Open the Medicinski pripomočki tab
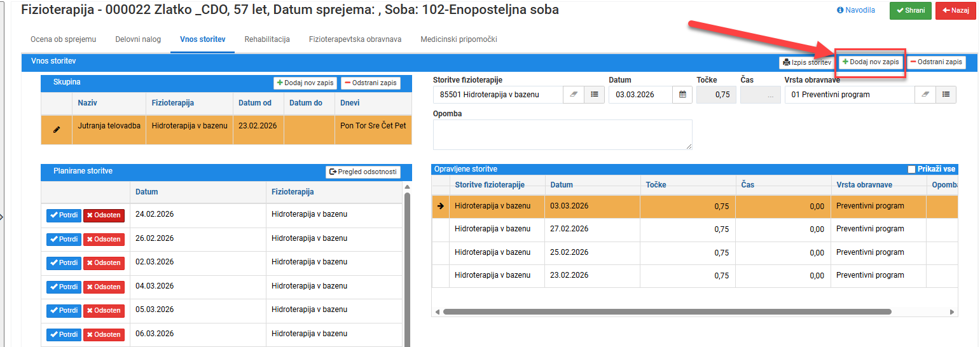The image size is (980, 347). [x=459, y=39]
